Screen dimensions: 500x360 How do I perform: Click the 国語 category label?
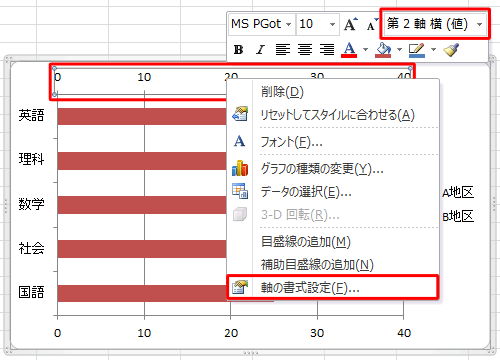click(31, 292)
